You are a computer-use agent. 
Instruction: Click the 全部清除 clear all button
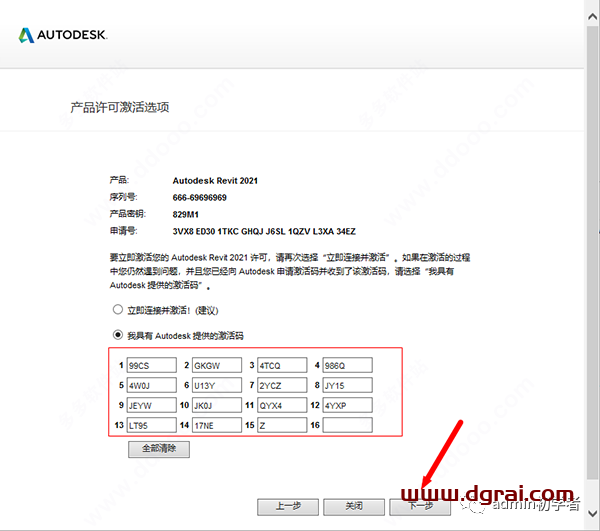point(159,449)
